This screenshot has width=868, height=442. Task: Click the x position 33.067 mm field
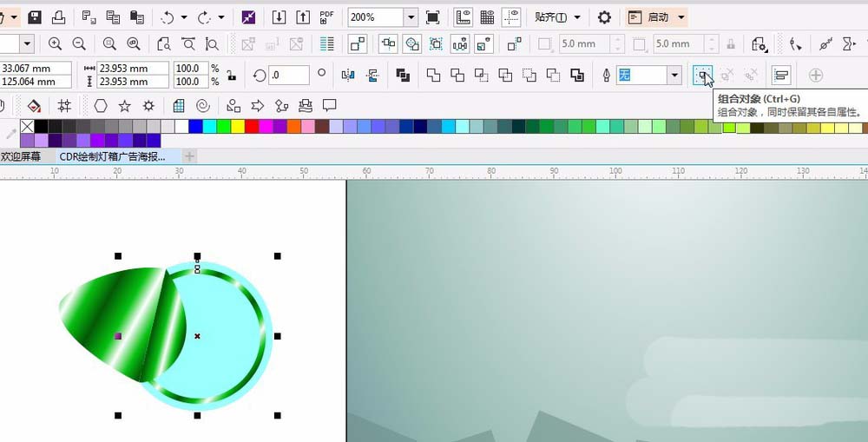point(36,68)
